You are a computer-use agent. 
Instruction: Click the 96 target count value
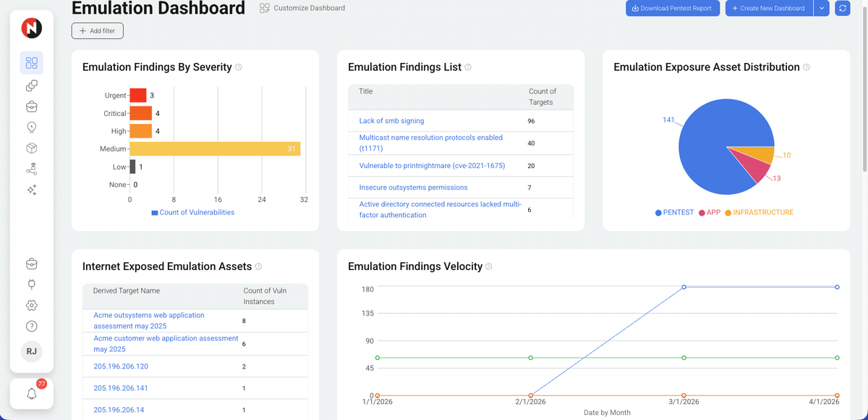531,121
